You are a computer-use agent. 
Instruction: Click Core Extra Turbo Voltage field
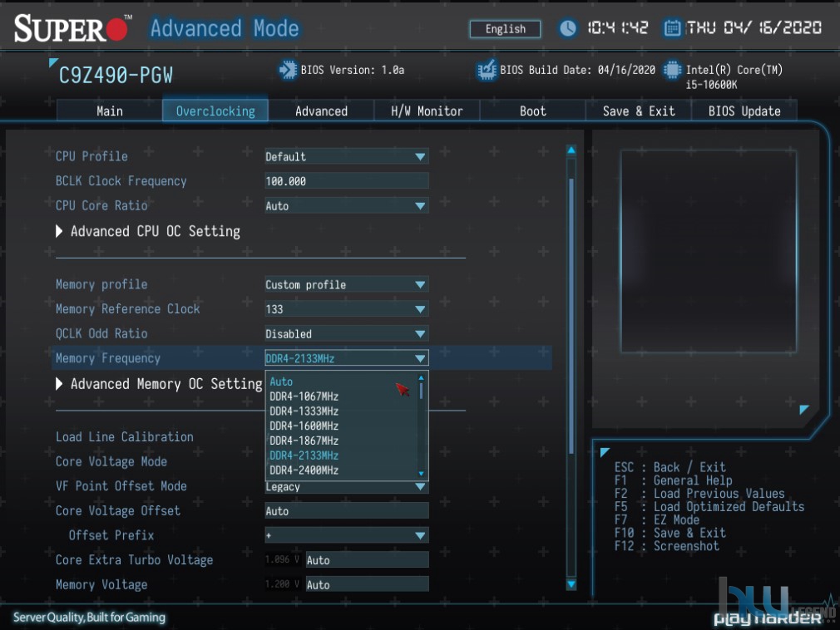click(x=367, y=560)
